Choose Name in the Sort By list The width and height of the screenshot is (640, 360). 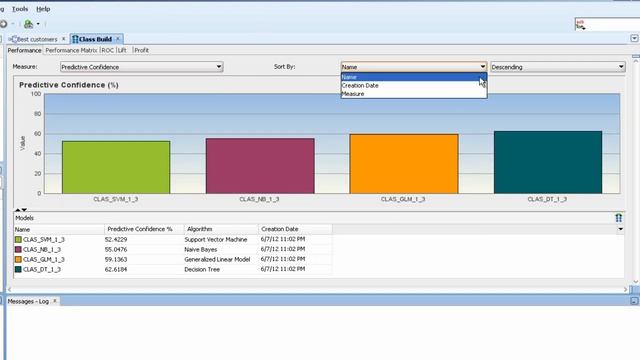(x=414, y=77)
